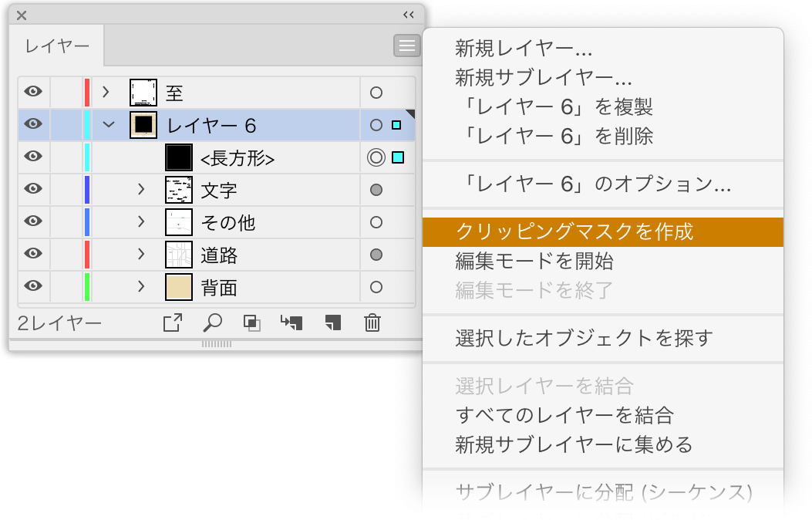This screenshot has width=812, height=520.
Task: Expand the その他 sublayer
Action: click(x=141, y=222)
